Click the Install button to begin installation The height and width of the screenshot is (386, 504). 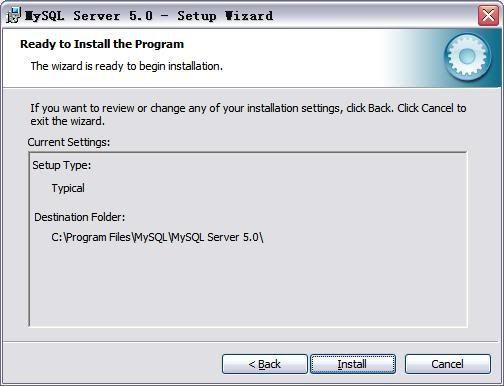coord(353,364)
